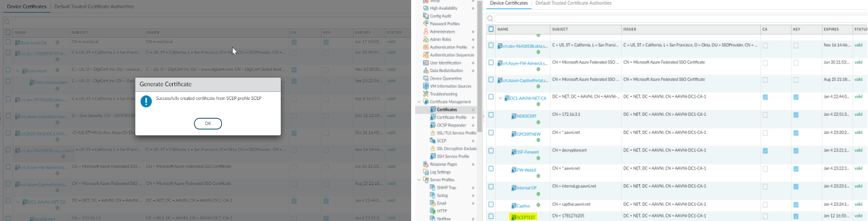
Task: Open Default Trusted Certificate Authorities tab in left window
Action: pos(94,7)
